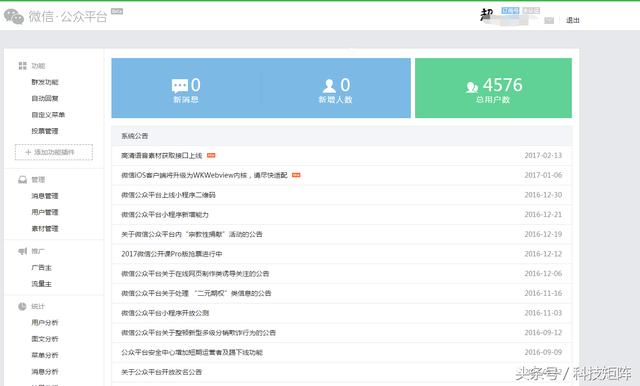Open the 群发功能 menu item

click(45, 82)
